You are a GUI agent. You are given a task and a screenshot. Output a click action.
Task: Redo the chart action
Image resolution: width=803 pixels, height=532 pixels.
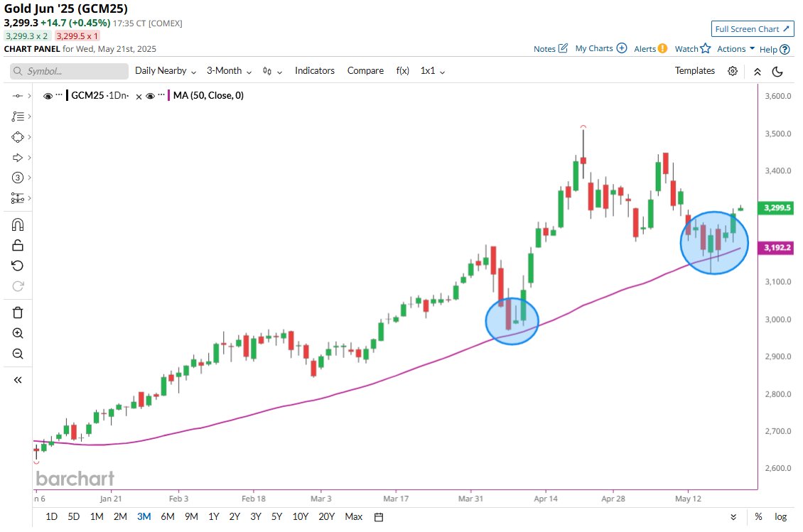(18, 286)
